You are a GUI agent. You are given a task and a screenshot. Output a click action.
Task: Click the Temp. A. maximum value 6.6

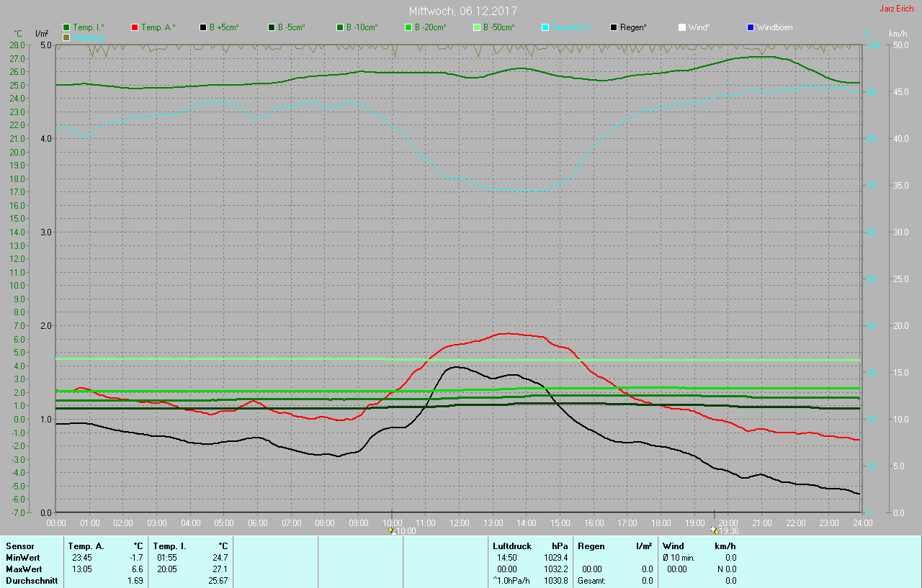click(x=137, y=569)
